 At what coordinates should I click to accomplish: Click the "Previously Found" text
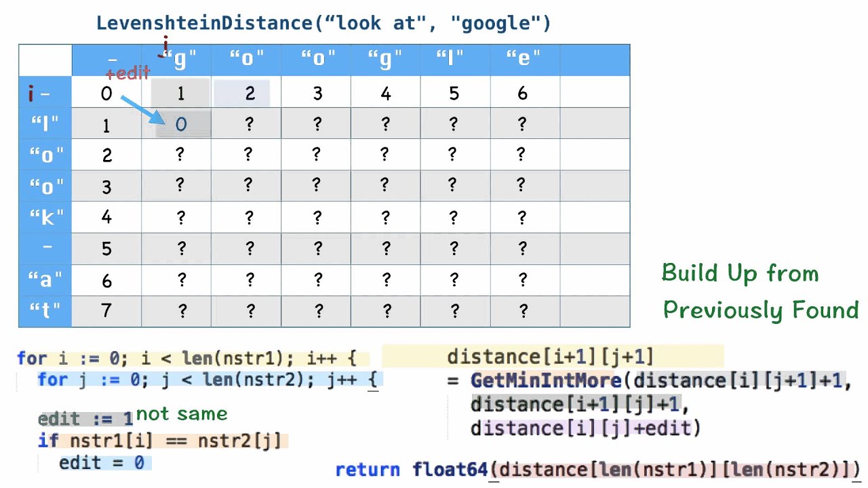click(761, 310)
